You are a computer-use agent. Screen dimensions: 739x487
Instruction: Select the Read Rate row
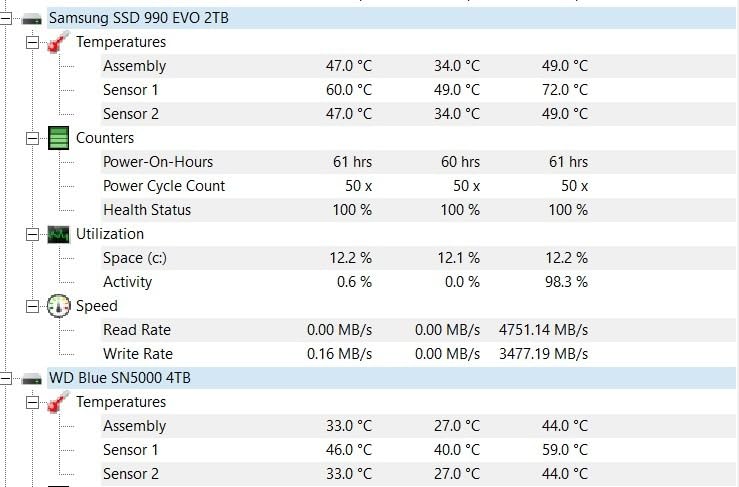[x=418, y=330]
